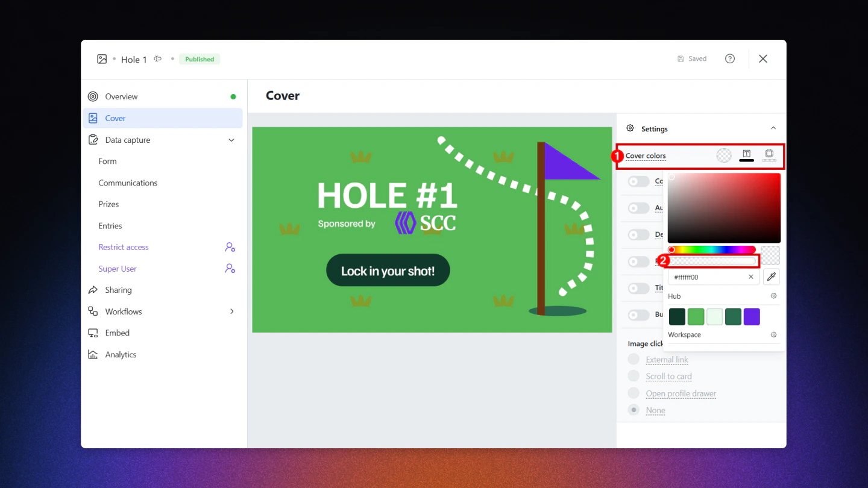The image size is (868, 488).
Task: Pick the purple Hub swatch
Action: 752,316
